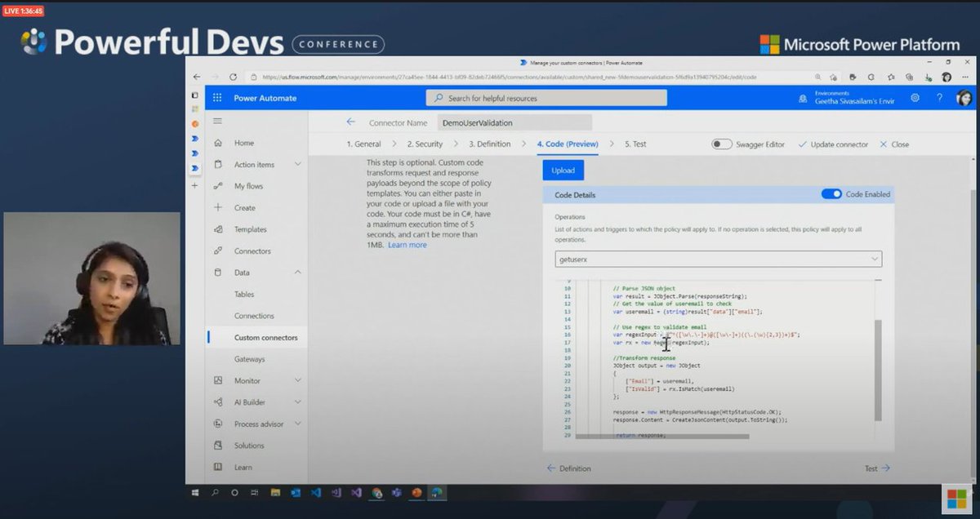Expand the Monitor section chevron
The image size is (980, 519).
tap(297, 380)
